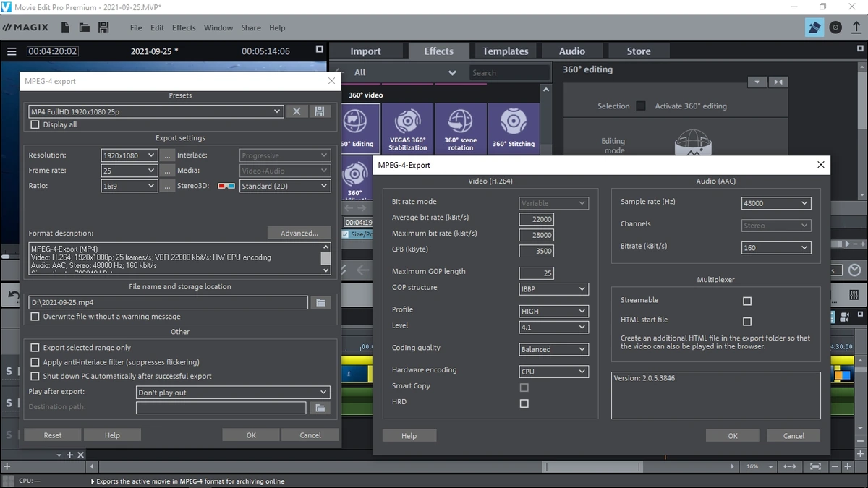Click the Average bit rate field

coord(536,219)
